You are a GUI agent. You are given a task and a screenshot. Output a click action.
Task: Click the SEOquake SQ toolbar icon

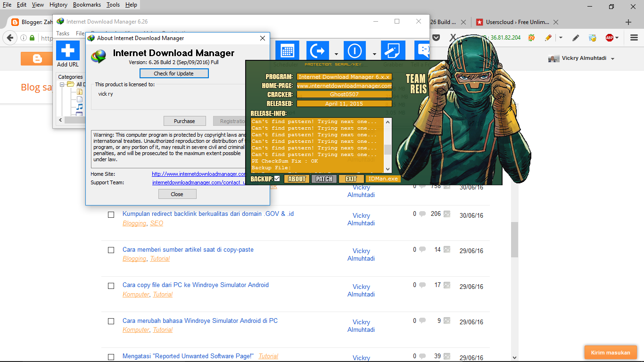tap(531, 38)
